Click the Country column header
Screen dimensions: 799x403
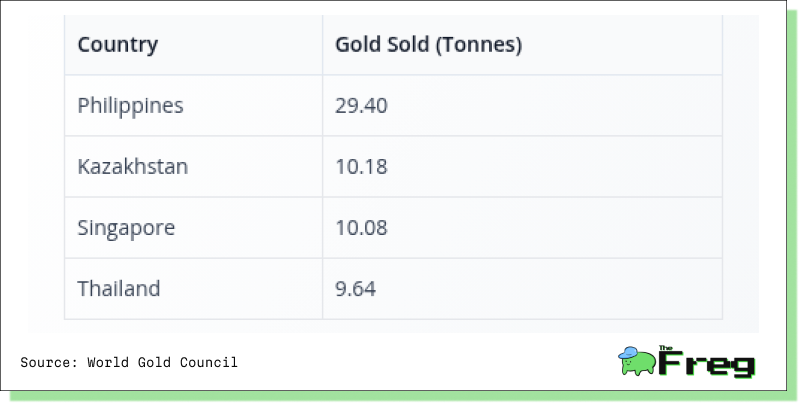click(x=118, y=44)
